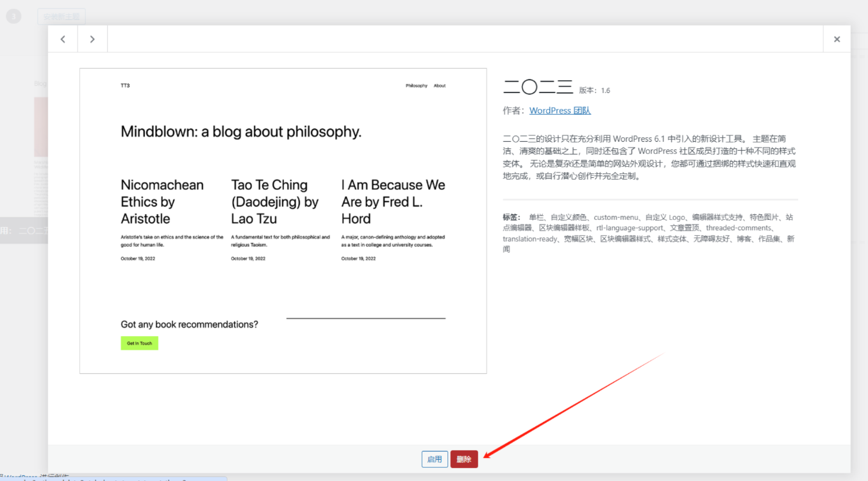
Task: Close the theme details overlay
Action: [x=837, y=38]
